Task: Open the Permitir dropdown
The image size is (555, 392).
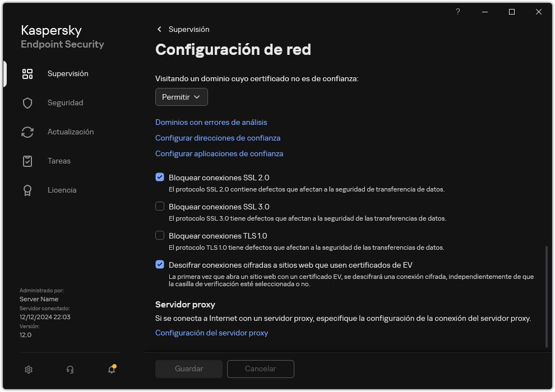Action: 181,96
